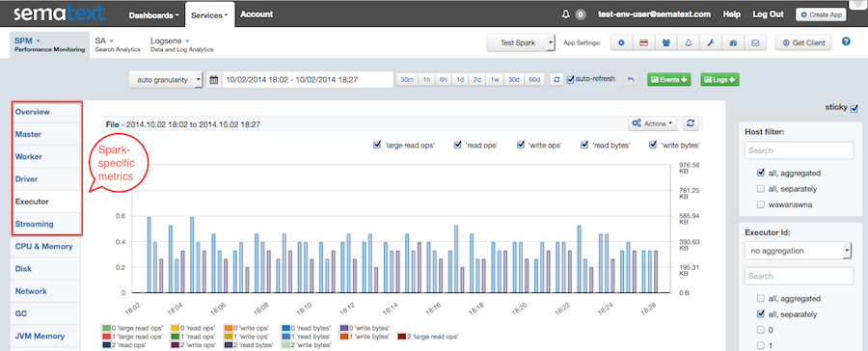Open the Services dropdown menu
The height and width of the screenshot is (351, 868).
point(210,15)
